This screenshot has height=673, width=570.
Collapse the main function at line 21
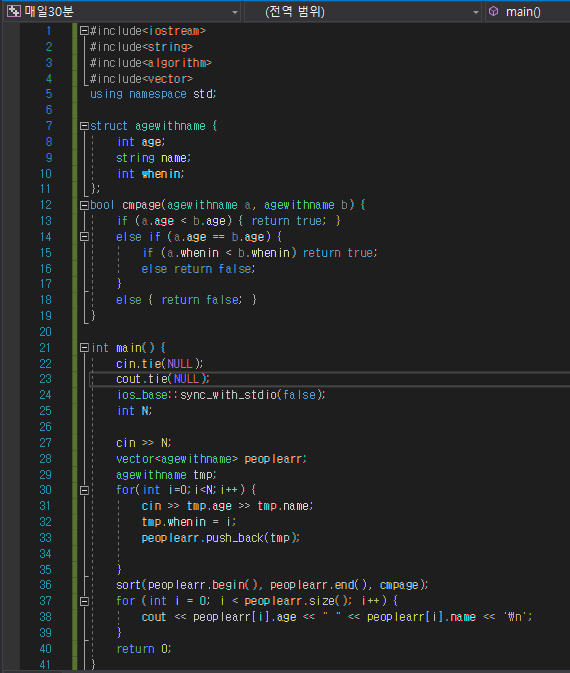pos(84,348)
